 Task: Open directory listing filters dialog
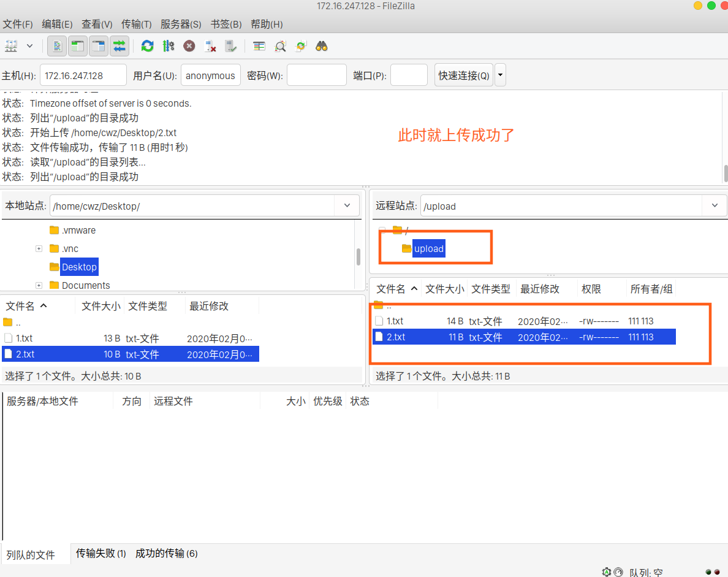coord(259,46)
